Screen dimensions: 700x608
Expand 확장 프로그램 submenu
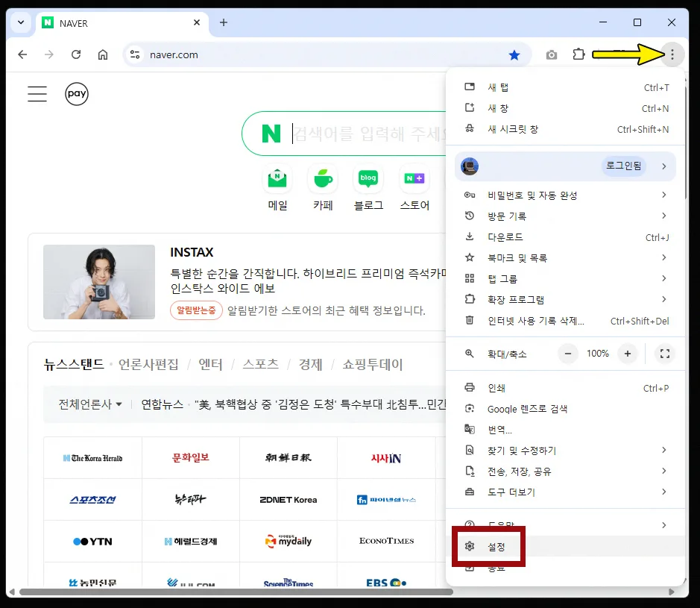[x=565, y=299]
